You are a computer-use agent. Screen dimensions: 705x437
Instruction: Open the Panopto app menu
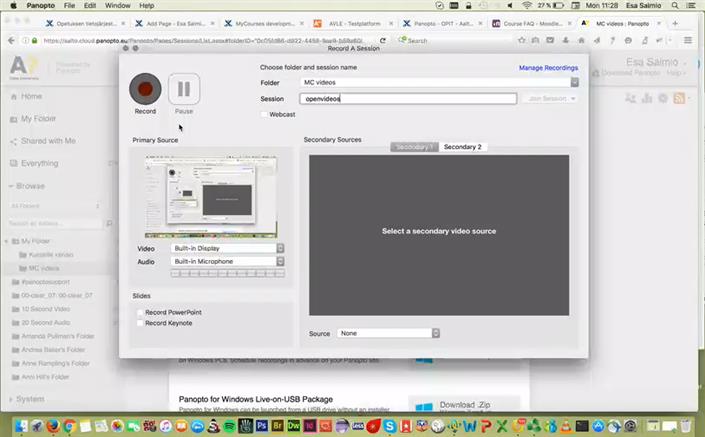click(40, 5)
